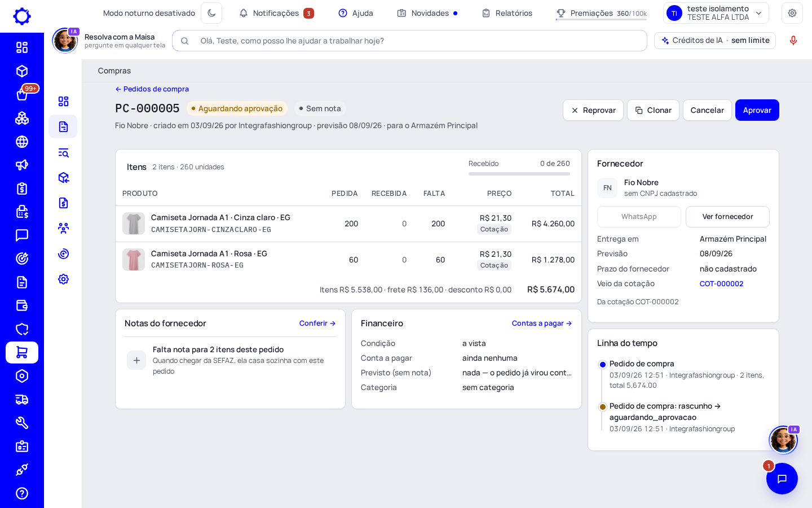The height and width of the screenshot is (508, 812).
Task: Open the products cube icon in sidebar
Action: (22, 71)
